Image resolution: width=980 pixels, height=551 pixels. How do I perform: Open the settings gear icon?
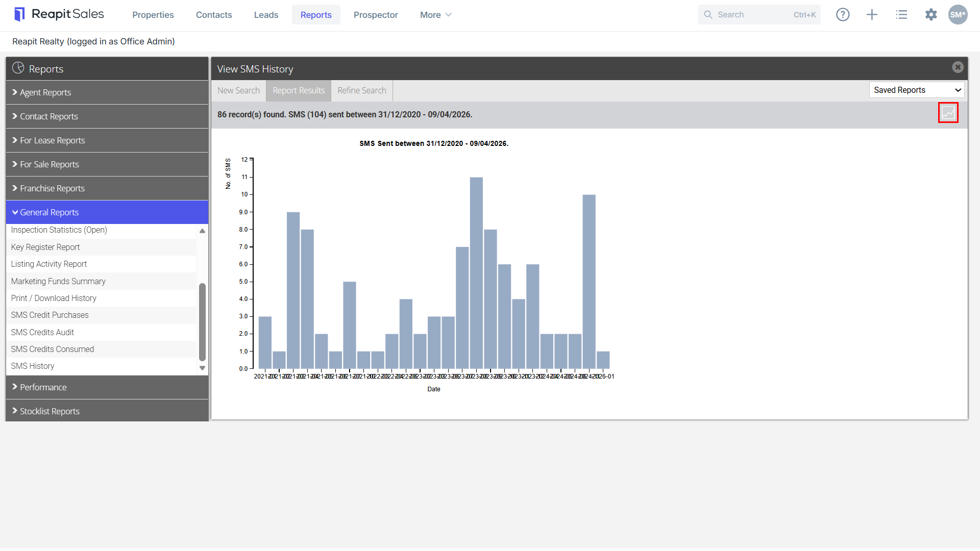[x=931, y=15]
